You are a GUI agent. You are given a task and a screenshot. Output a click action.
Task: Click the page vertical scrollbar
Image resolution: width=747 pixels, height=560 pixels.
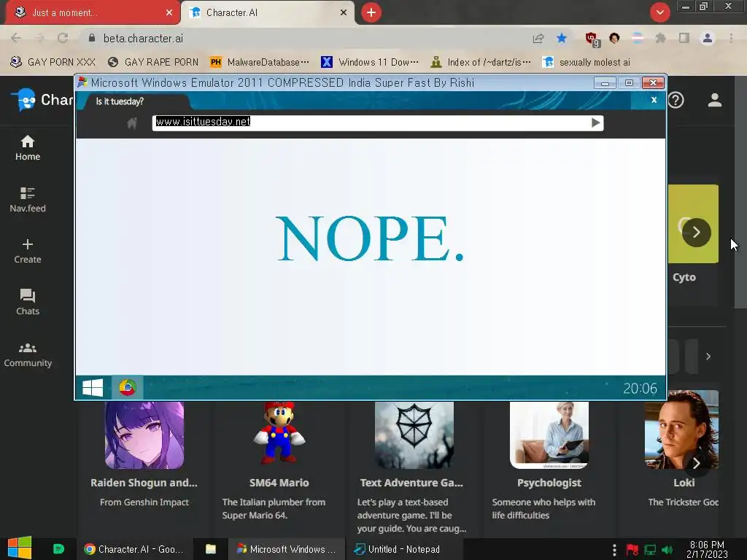coord(740,192)
